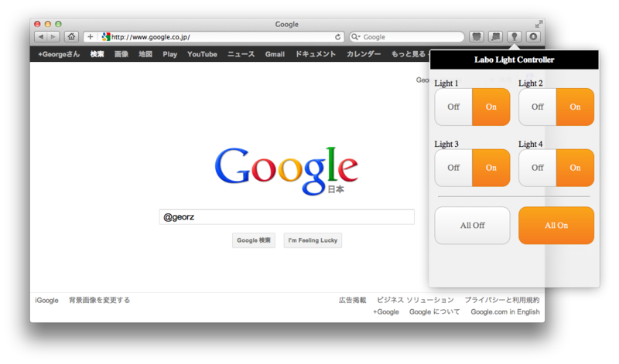The height and width of the screenshot is (364, 619).
Task: Click the Light 2 label
Action: pyautogui.click(x=531, y=83)
